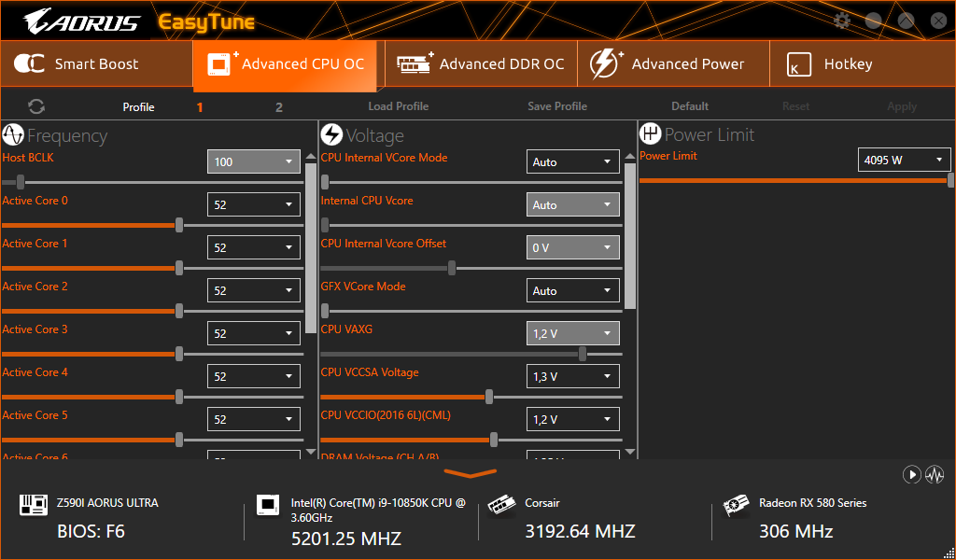
Task: Click the 306 MHz GPU clock reading
Action: point(795,531)
